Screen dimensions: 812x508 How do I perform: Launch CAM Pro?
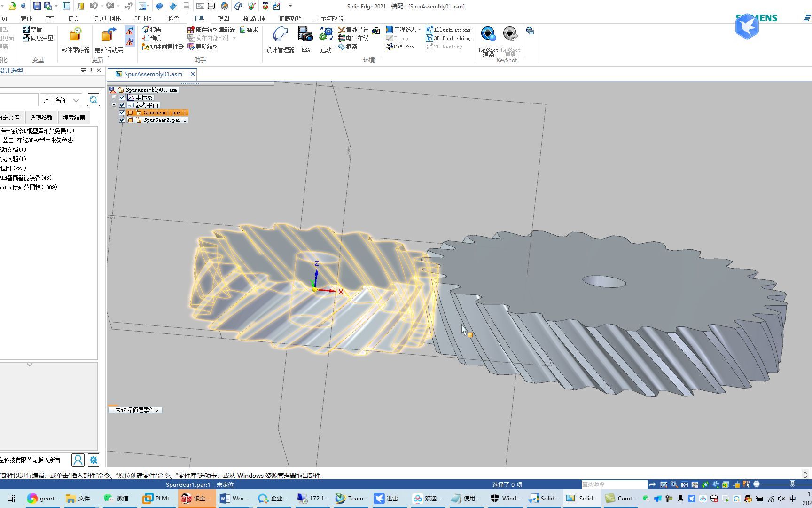(400, 47)
